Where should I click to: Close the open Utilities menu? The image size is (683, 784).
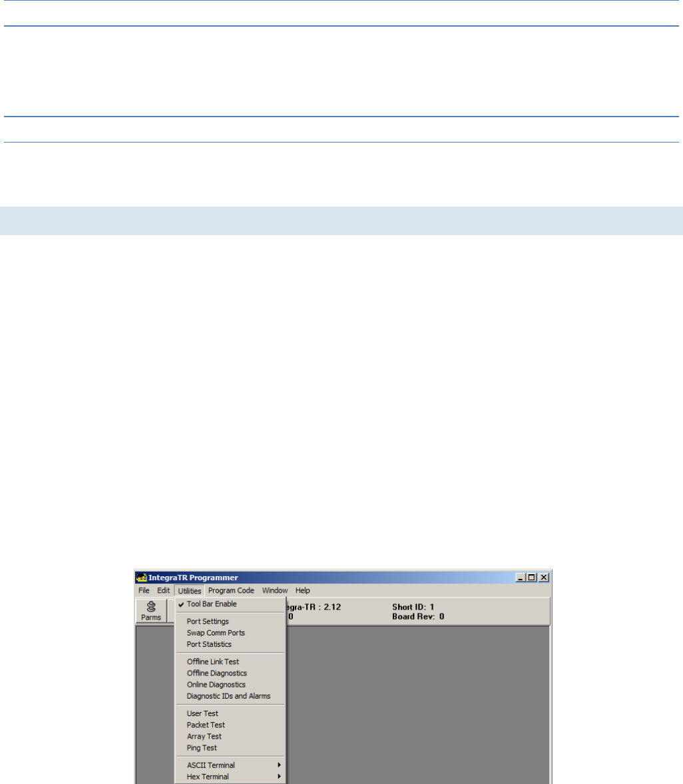189,591
